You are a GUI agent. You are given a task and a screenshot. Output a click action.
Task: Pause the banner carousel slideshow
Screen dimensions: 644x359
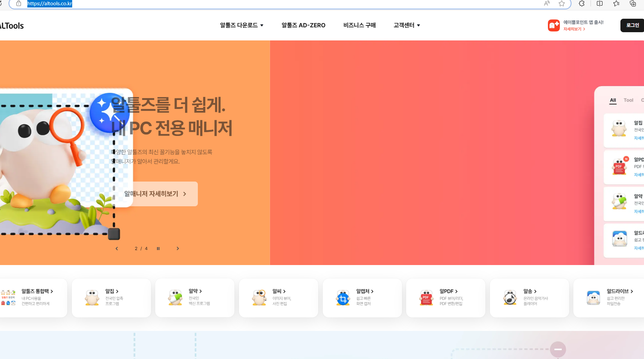pyautogui.click(x=158, y=248)
